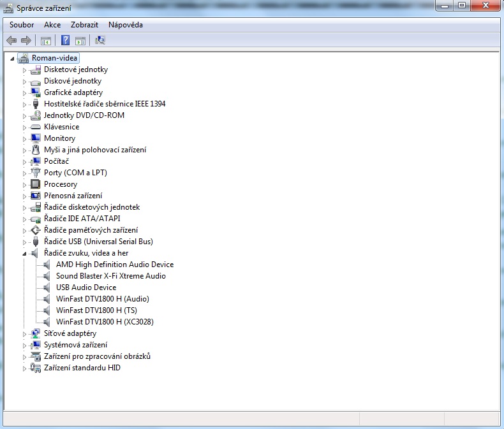504x429 pixels.
Task: Open the Nápověda menu
Action: [125, 25]
